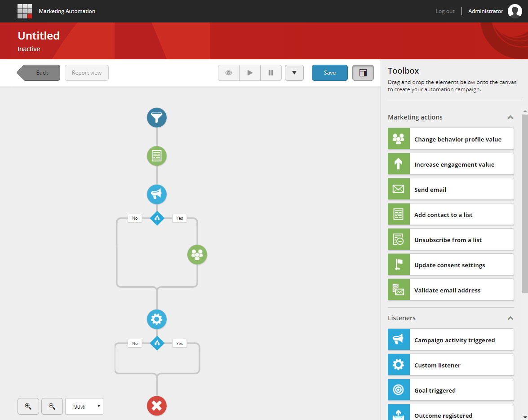Select the green Change behavior profile node on canvas
The height and width of the screenshot is (420, 528).
click(197, 254)
